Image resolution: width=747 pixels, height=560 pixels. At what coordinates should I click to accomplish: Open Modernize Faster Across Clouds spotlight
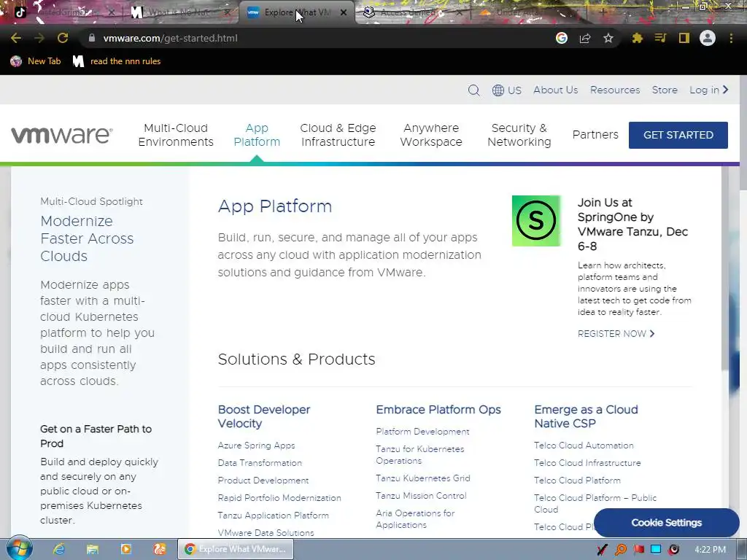(x=88, y=238)
